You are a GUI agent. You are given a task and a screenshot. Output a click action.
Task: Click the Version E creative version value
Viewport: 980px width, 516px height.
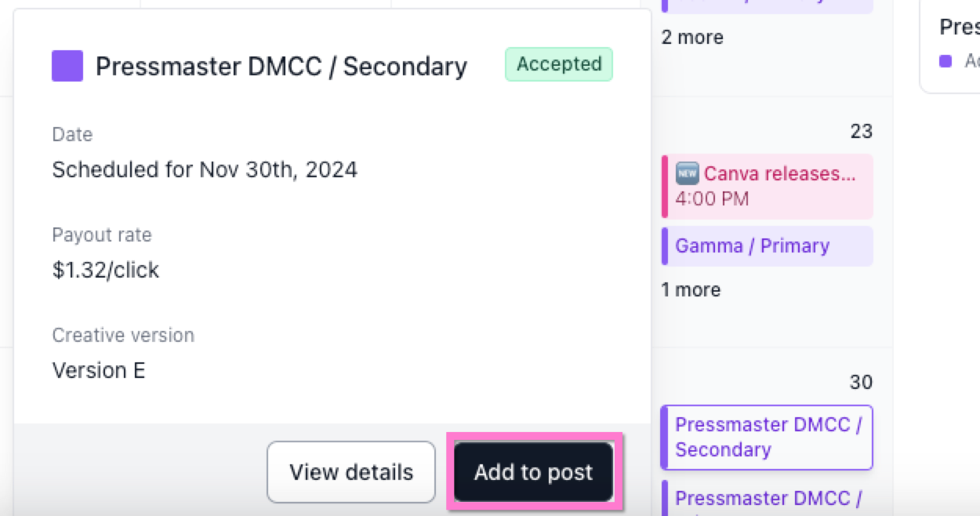(x=99, y=370)
